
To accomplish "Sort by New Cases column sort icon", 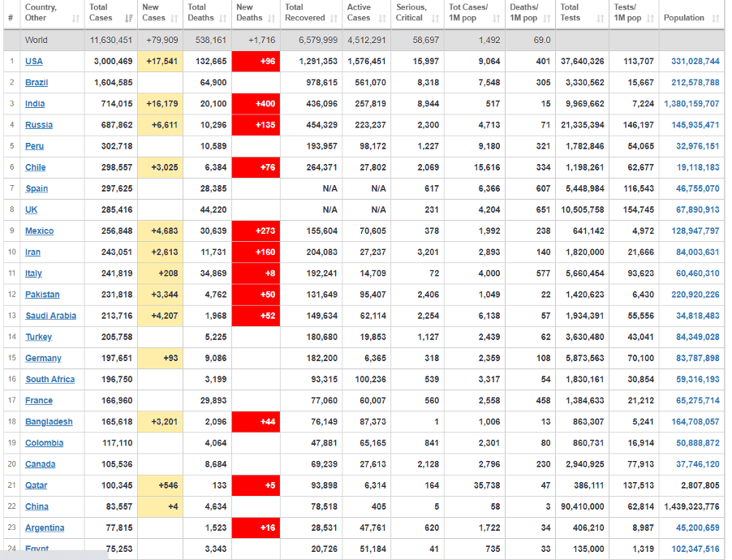I will click(x=174, y=19).
